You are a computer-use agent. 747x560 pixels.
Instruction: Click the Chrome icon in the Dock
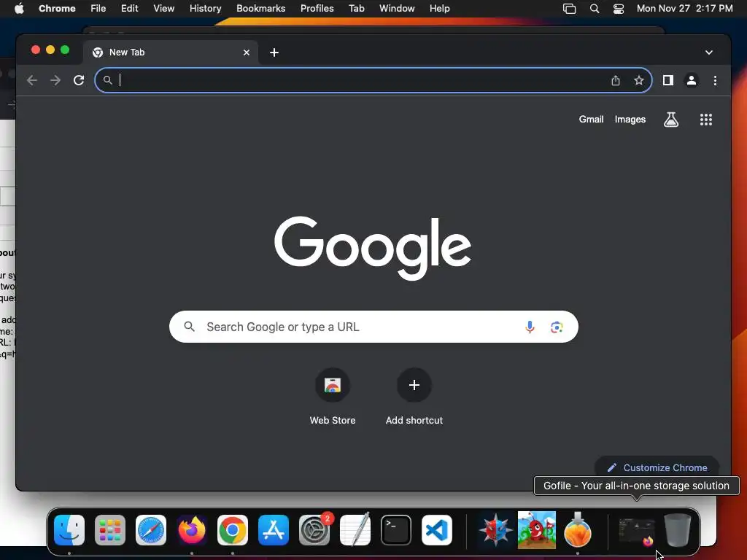click(x=233, y=530)
